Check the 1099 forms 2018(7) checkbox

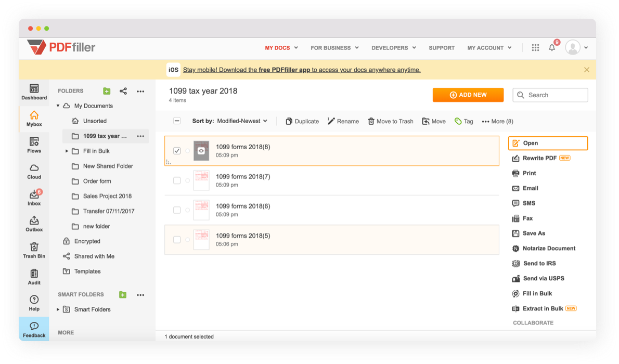pyautogui.click(x=177, y=180)
